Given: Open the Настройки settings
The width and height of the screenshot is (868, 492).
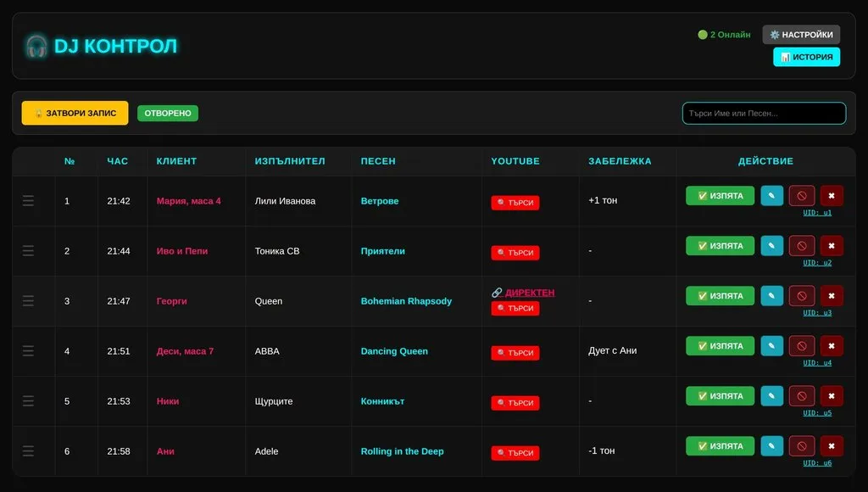Looking at the screenshot, I should (801, 34).
